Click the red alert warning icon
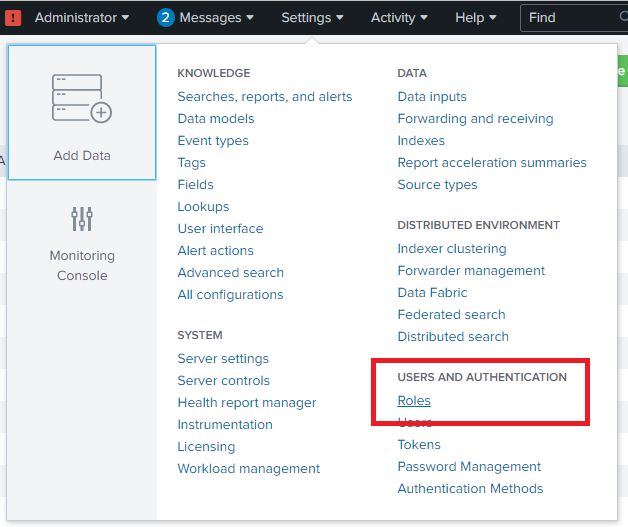 (x=12, y=17)
